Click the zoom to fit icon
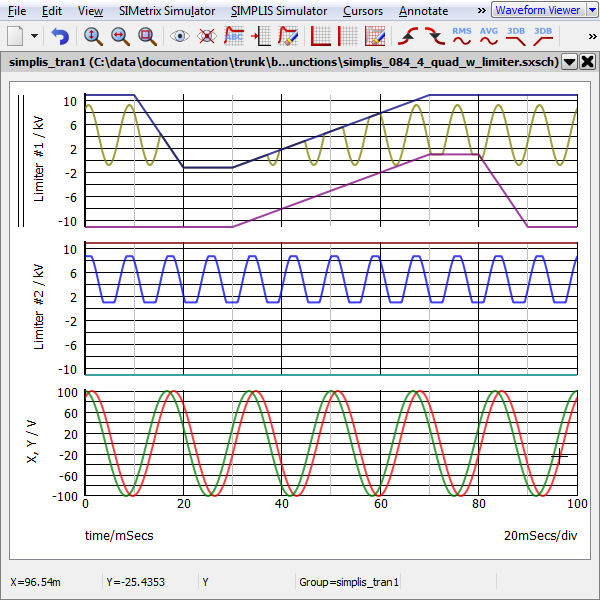The image size is (600, 600). click(x=147, y=36)
